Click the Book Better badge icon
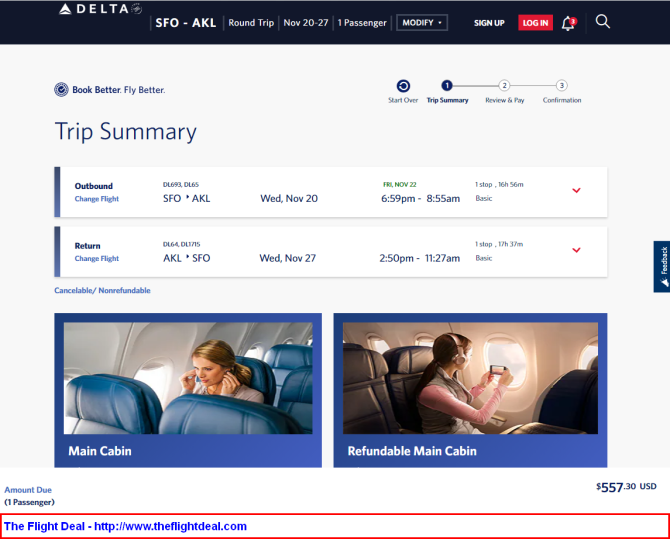This screenshot has height=539, width=670. [61, 89]
